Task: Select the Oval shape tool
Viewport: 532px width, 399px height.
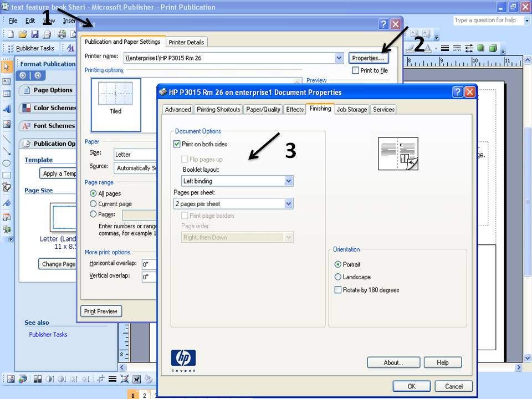Action: [x=7, y=163]
